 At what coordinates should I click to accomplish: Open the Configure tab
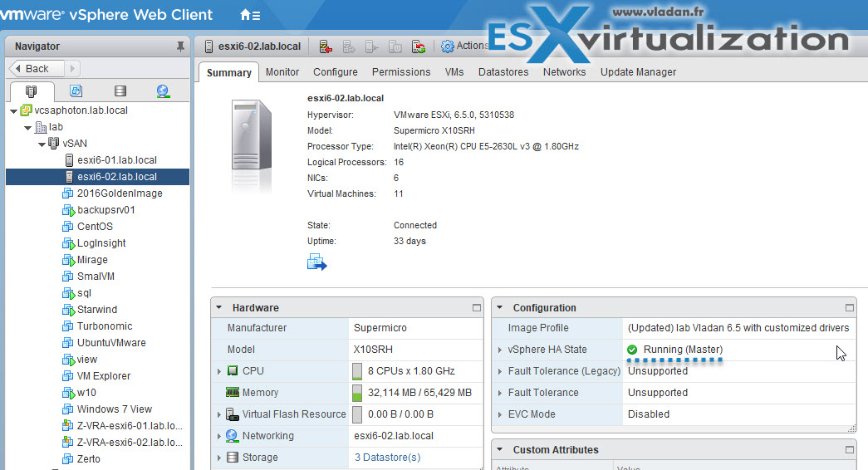(336, 72)
